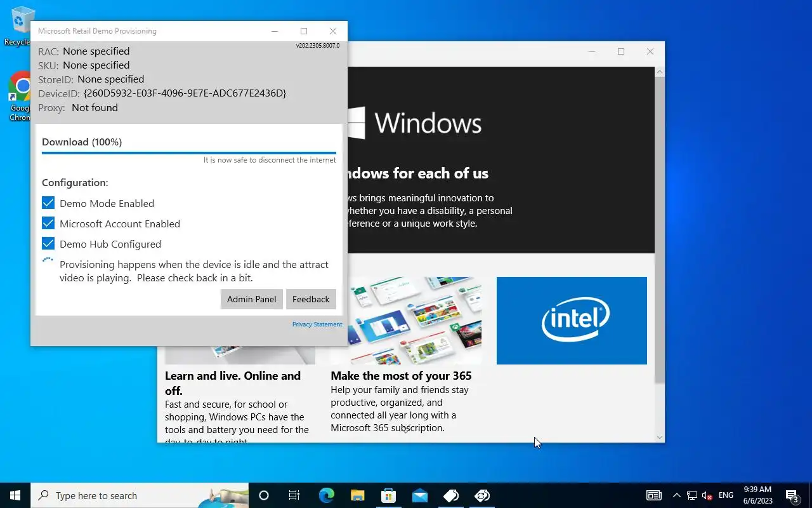Maximize the Windows demo window behind
The height and width of the screenshot is (508, 812).
tap(621, 51)
